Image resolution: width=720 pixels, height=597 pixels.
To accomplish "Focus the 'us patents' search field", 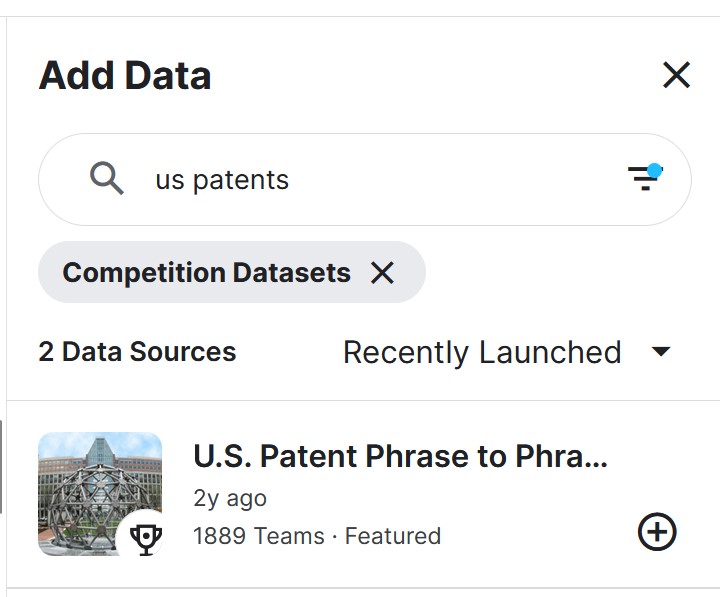I will pyautogui.click(x=365, y=180).
